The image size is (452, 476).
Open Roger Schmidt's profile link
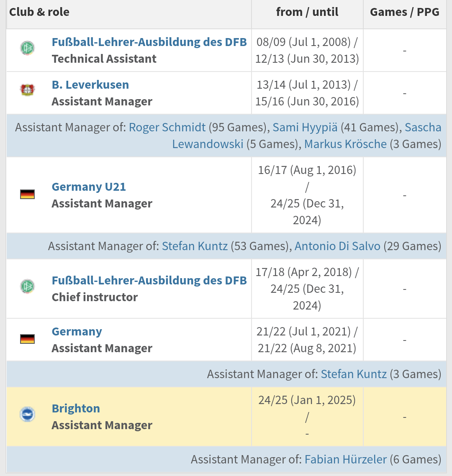167,127
